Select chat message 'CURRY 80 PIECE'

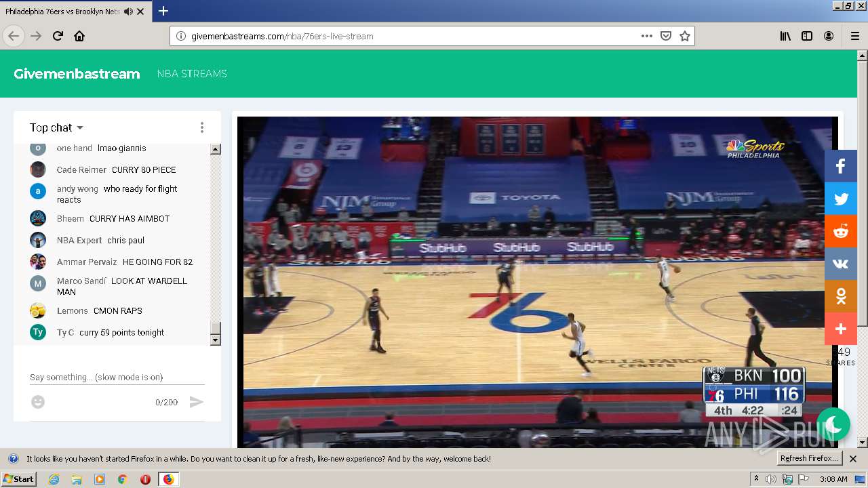click(144, 169)
